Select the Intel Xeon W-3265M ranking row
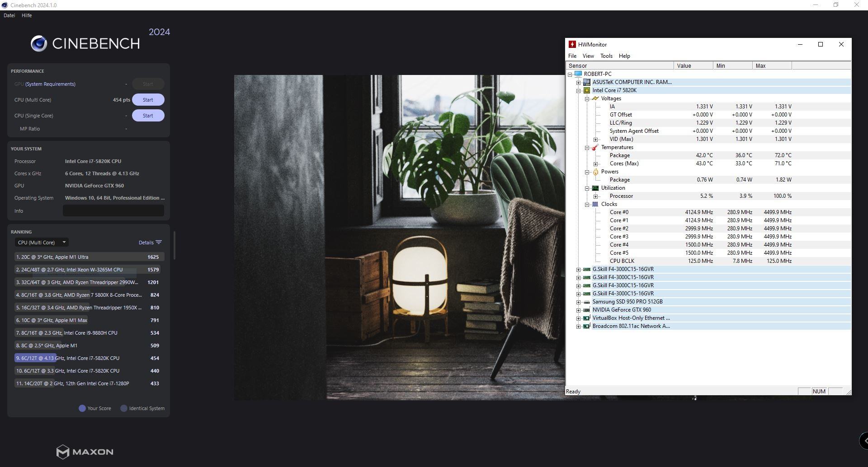Viewport: 868px width, 467px height. click(x=89, y=270)
